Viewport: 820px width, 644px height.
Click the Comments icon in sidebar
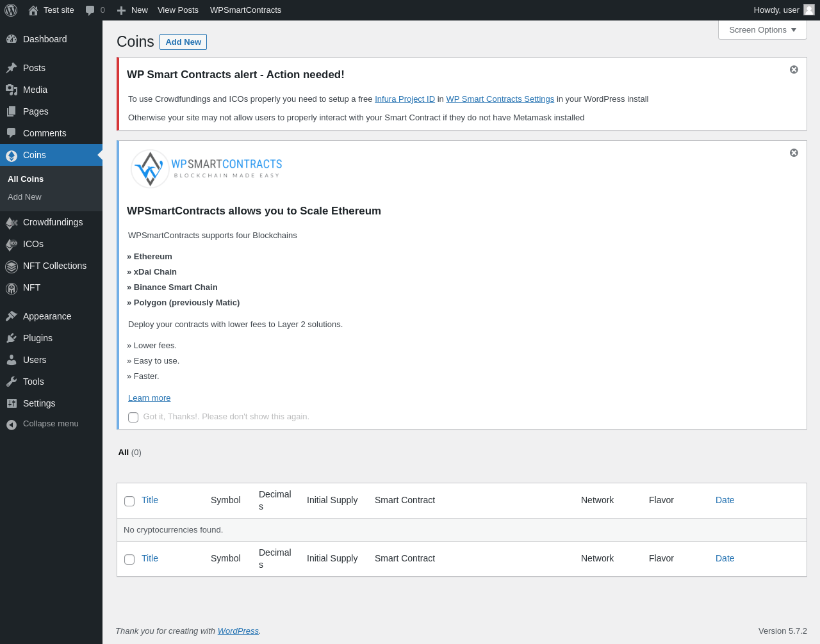click(x=12, y=133)
